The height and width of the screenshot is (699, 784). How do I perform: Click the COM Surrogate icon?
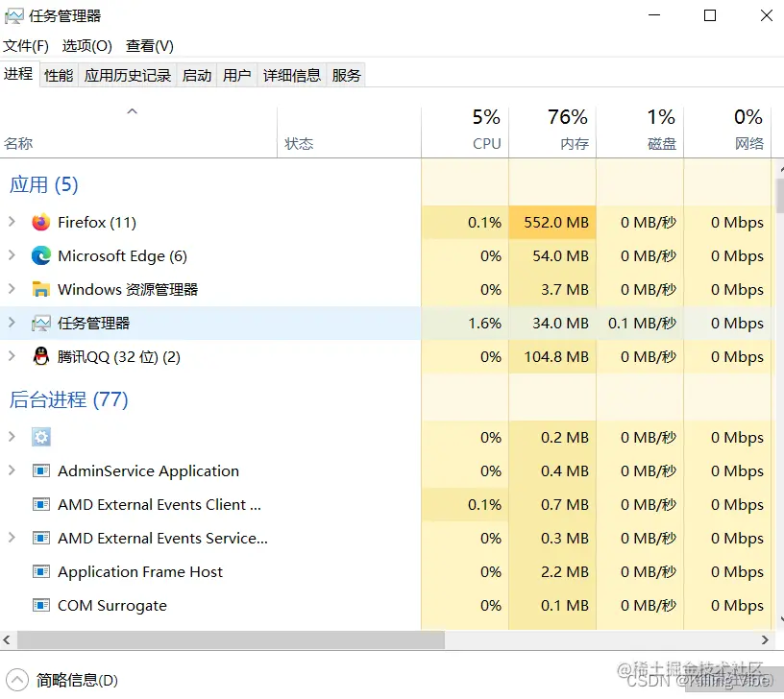(41, 605)
